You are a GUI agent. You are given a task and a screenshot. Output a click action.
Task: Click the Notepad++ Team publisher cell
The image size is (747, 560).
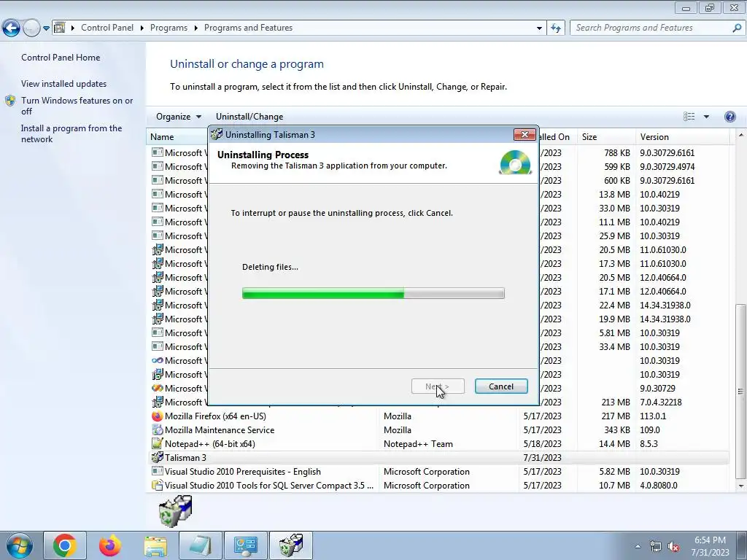tap(418, 444)
